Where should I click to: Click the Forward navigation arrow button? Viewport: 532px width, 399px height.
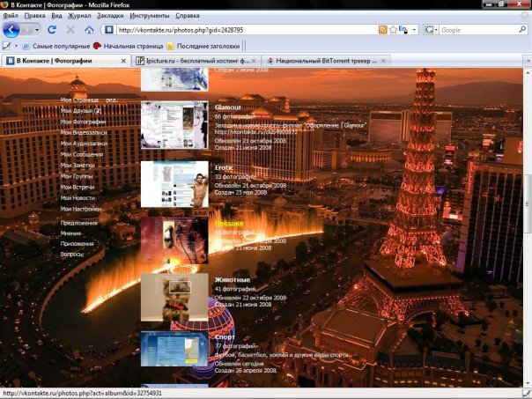click(x=27, y=30)
